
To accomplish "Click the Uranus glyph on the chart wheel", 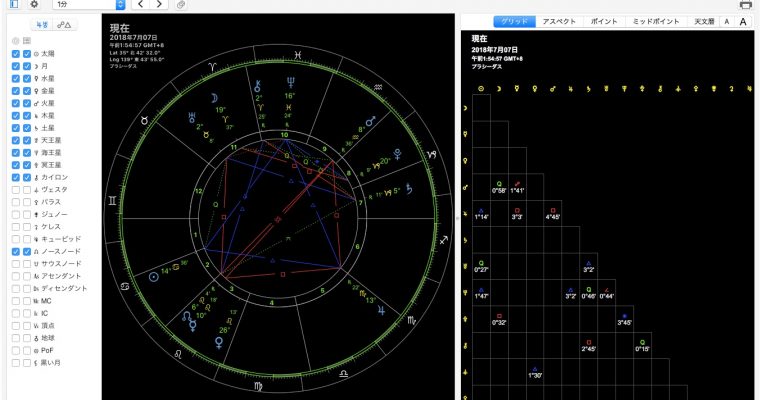I will (x=192, y=117).
